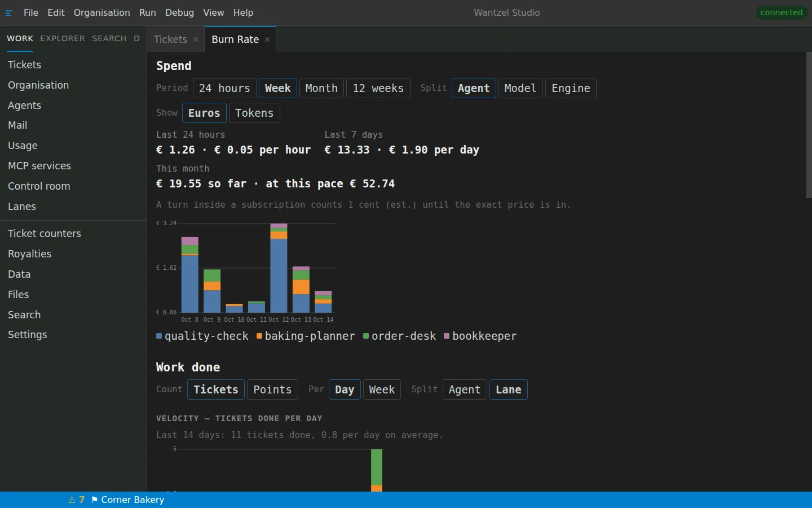Click the baking-planner orange legend swatch

(259, 336)
